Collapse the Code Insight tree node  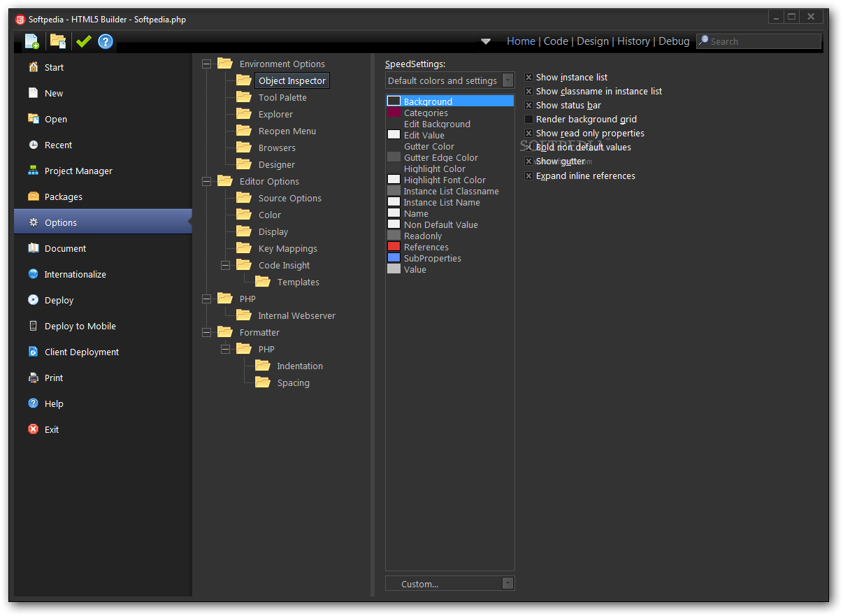click(225, 265)
